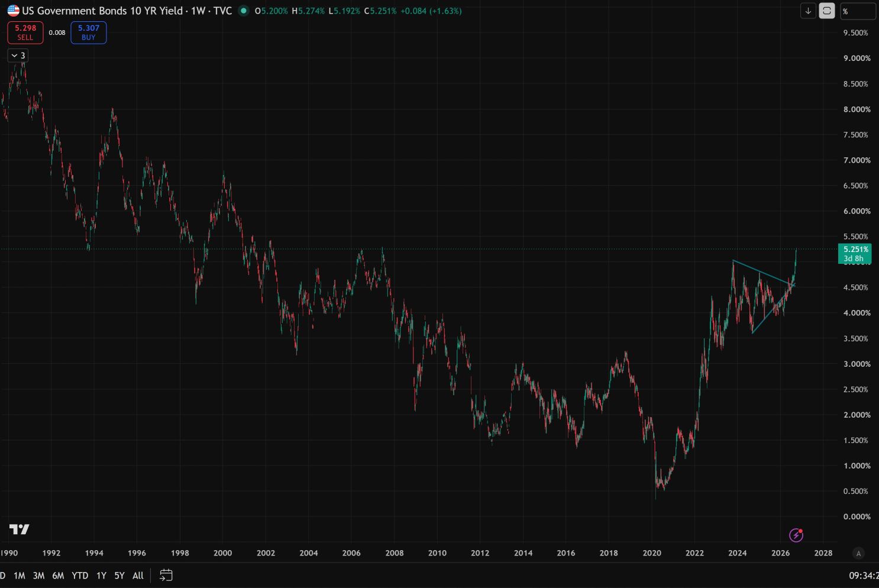Click the 5.251% current price label
Viewport: 879px width, 588px height.
855,253
